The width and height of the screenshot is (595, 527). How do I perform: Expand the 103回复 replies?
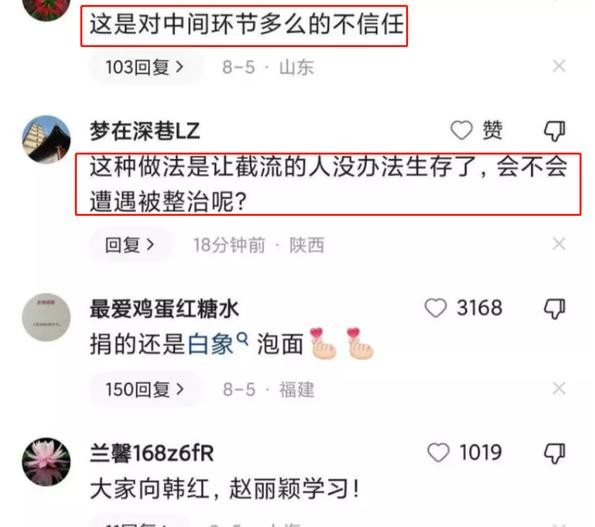click(x=145, y=68)
